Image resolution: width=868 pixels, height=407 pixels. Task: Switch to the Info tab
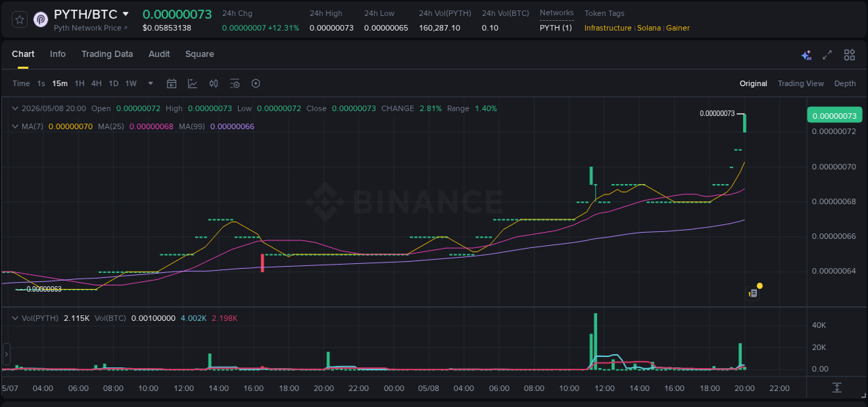click(58, 54)
